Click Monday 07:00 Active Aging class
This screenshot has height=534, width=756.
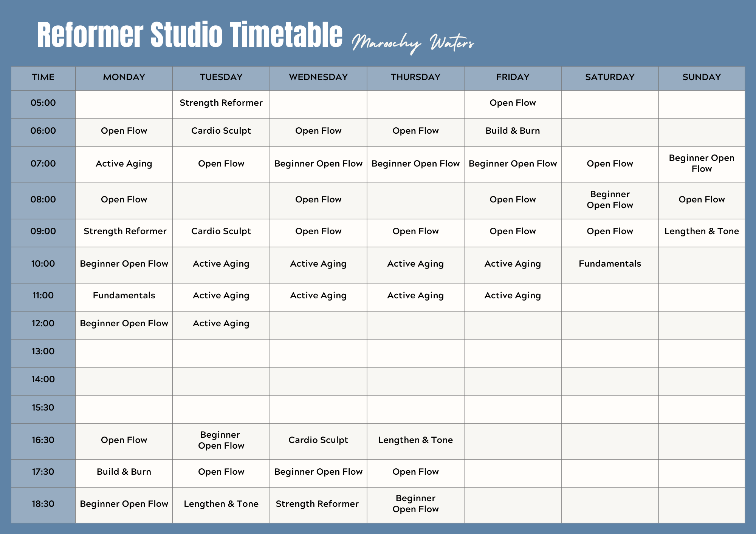124,164
